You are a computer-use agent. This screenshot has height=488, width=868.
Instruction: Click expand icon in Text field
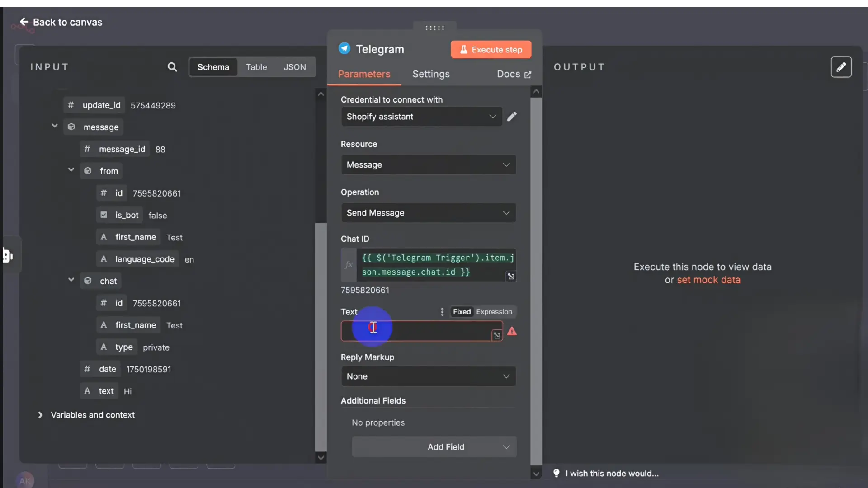[497, 335]
